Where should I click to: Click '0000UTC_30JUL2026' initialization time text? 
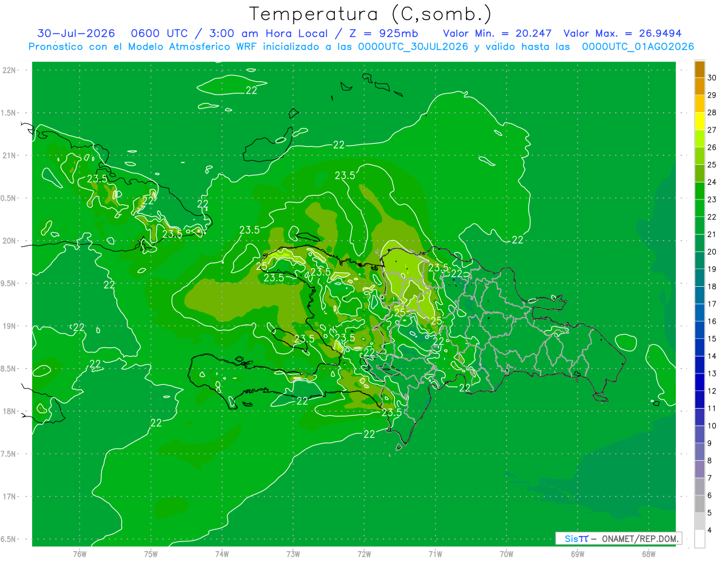[413, 46]
